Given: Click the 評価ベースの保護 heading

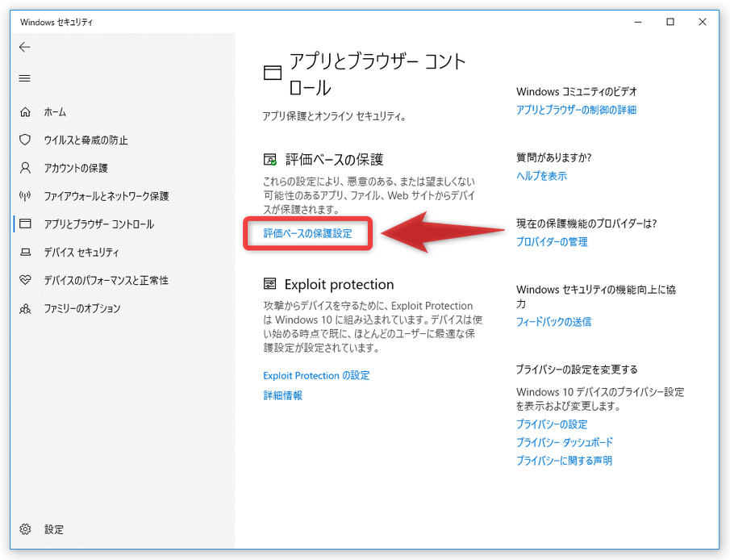Looking at the screenshot, I should (x=334, y=160).
